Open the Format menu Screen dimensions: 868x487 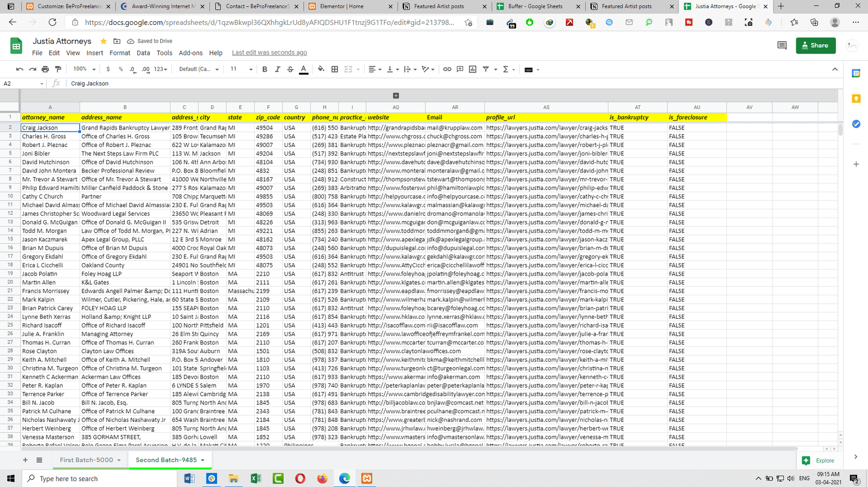120,53
